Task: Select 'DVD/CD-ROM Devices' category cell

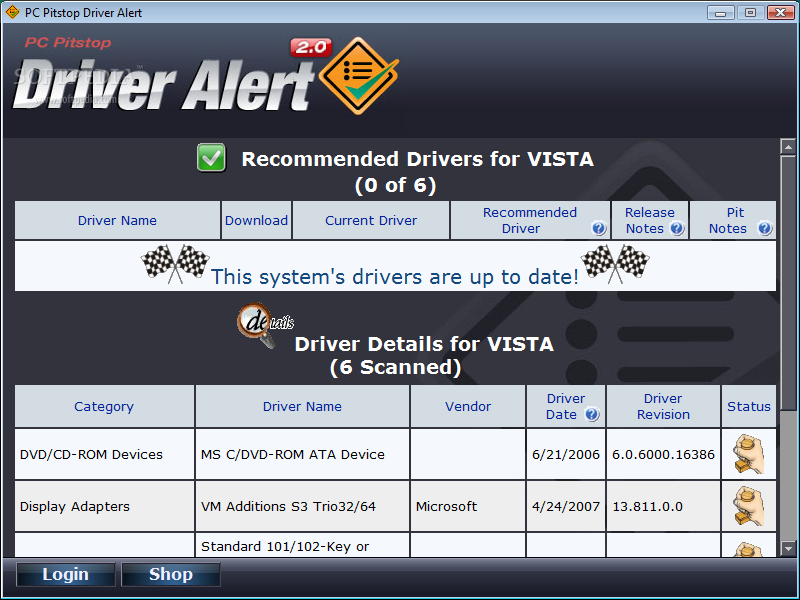Action: [104, 454]
